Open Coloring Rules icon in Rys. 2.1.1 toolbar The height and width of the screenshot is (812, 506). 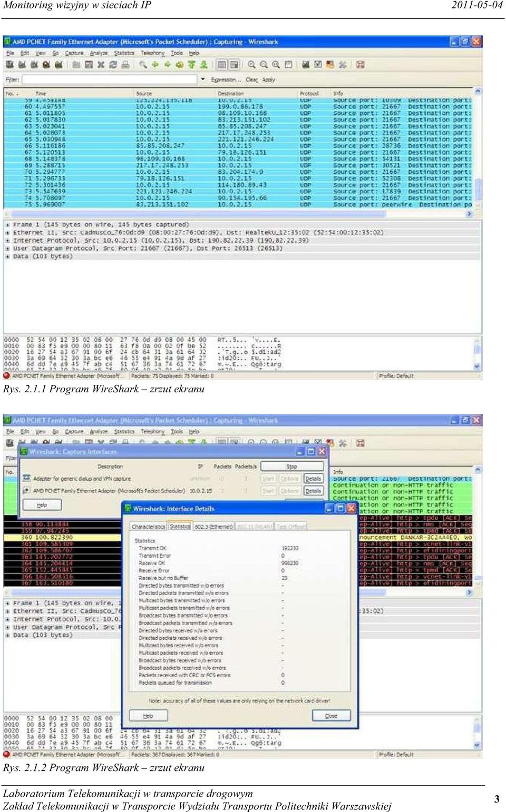pyautogui.click(x=330, y=65)
